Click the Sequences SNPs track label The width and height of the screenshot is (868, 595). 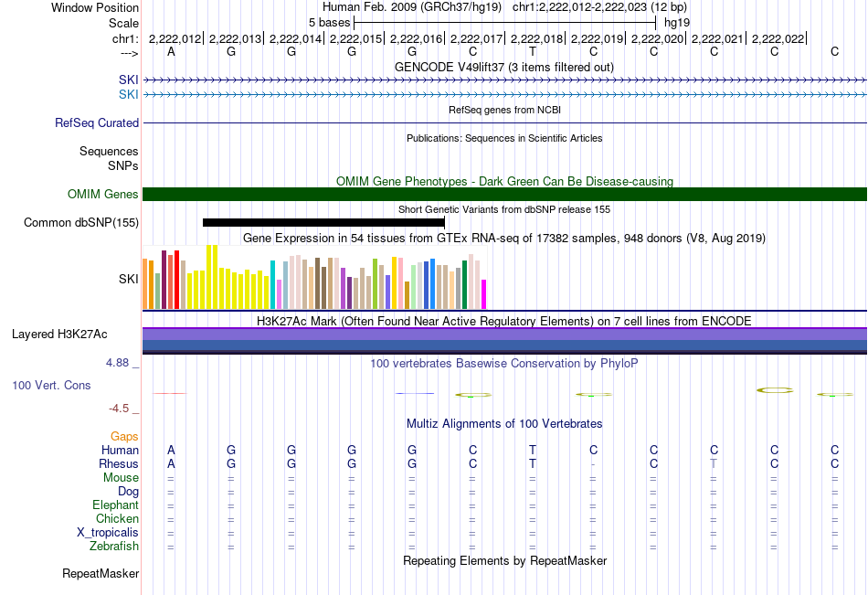tap(109, 158)
